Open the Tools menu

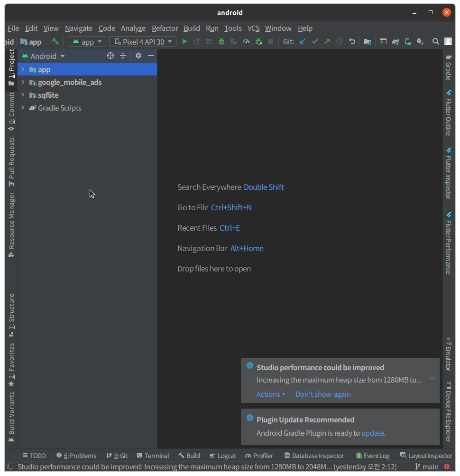coord(233,28)
